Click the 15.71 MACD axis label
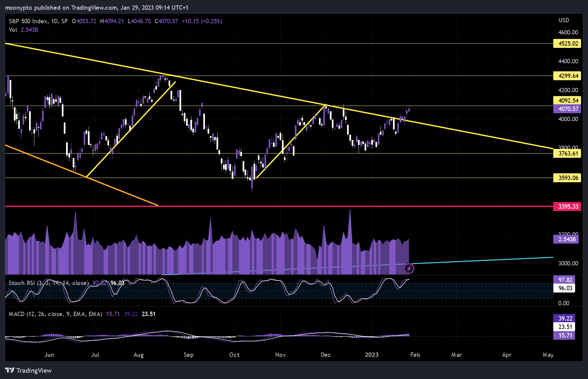This screenshot has height=379, width=588. [x=564, y=335]
